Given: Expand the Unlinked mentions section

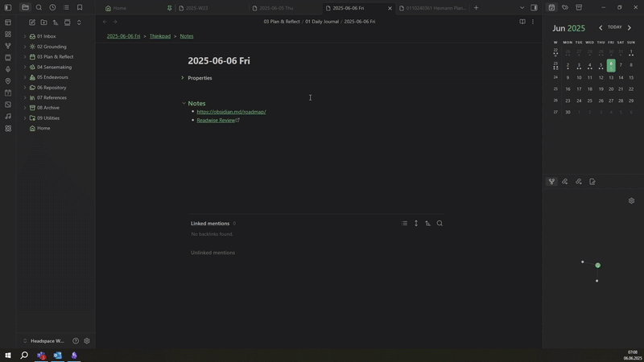Looking at the screenshot, I should (213, 253).
